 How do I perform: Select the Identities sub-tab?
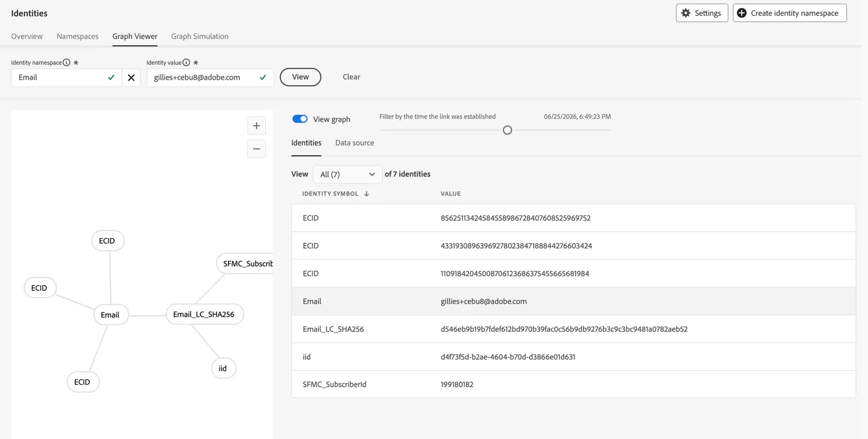point(306,143)
